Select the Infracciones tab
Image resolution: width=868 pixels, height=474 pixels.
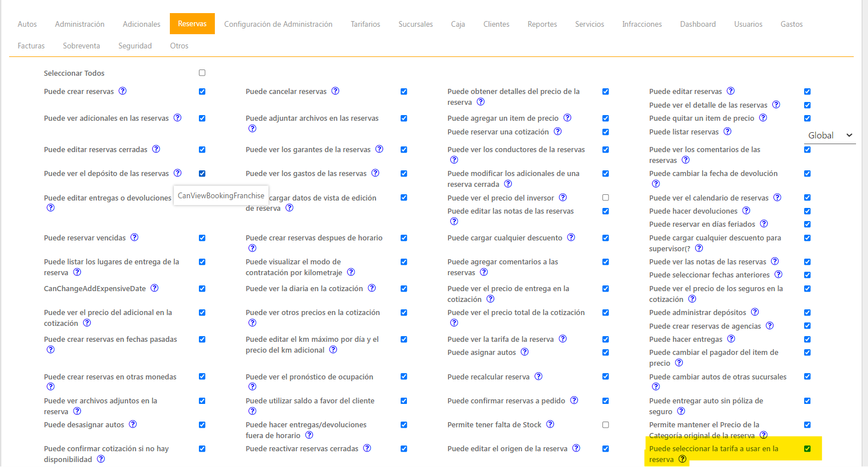coord(642,24)
